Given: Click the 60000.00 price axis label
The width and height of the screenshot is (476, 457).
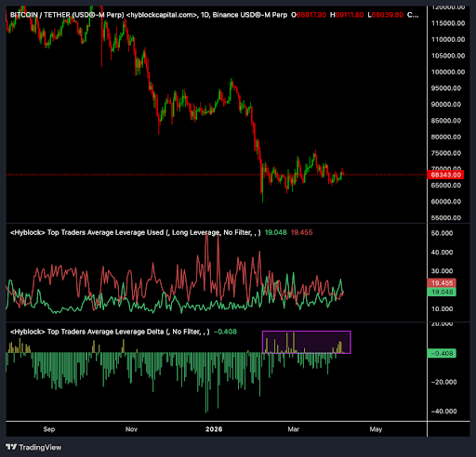Looking at the screenshot, I should pos(446,202).
